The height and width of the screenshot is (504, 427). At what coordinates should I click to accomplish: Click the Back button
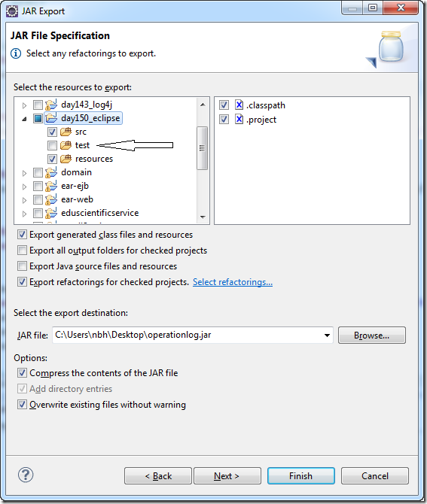(158, 475)
